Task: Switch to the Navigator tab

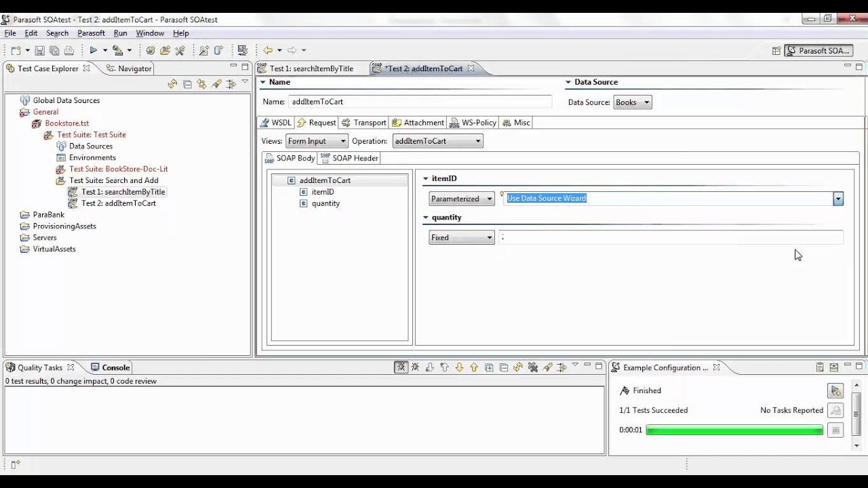Action: (129, 68)
